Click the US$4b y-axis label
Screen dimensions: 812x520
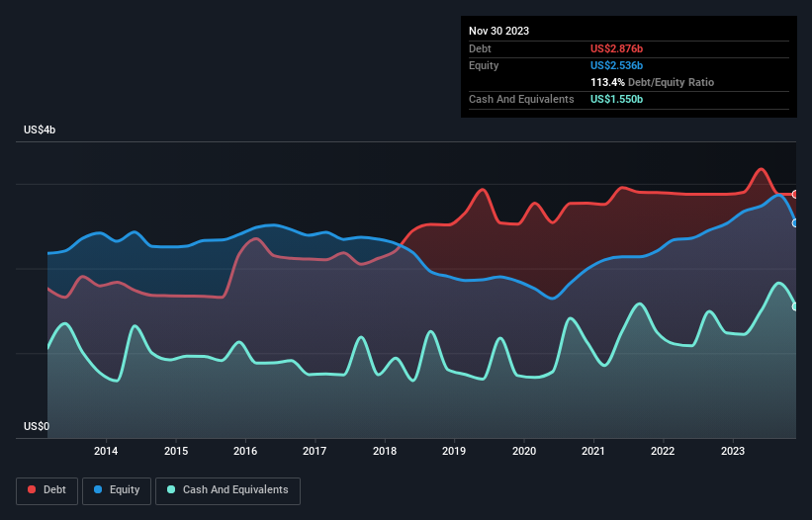(40, 130)
